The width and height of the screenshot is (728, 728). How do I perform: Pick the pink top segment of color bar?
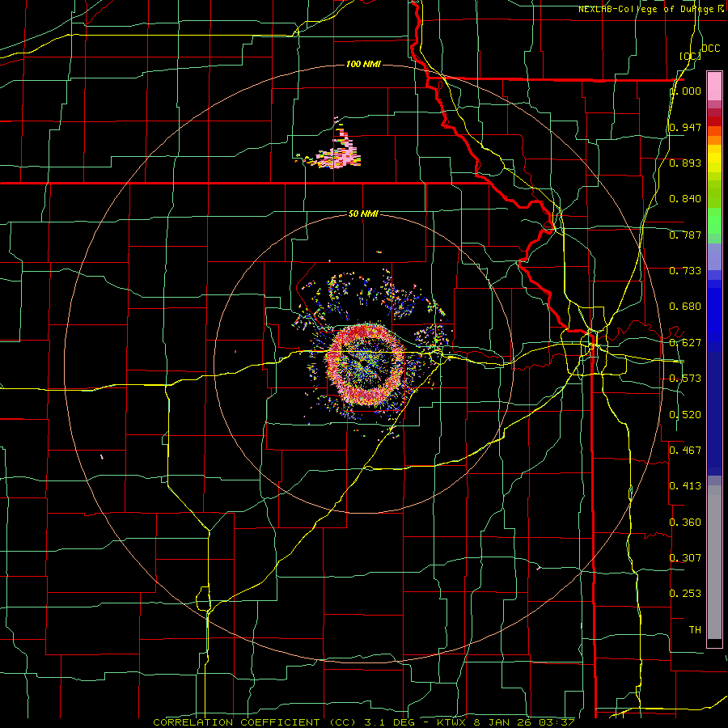714,87
